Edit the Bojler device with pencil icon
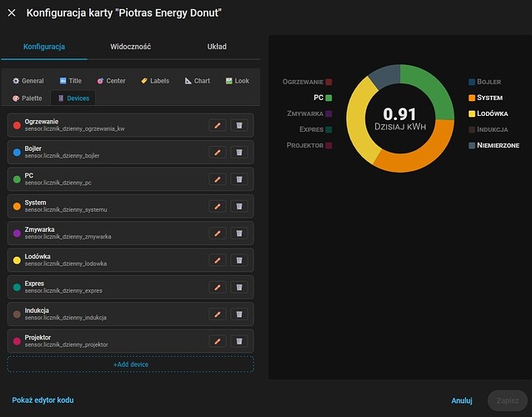 [218, 153]
